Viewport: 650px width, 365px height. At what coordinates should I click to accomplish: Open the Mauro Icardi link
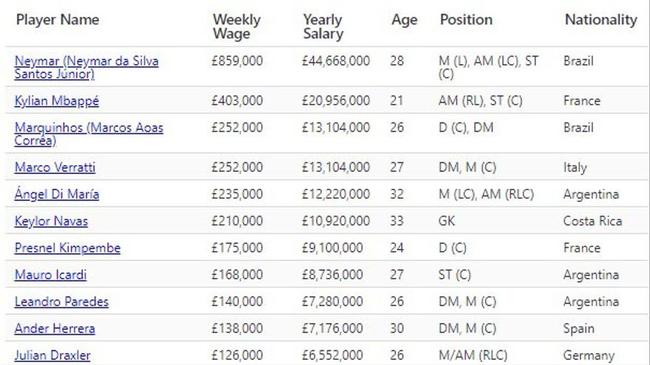coord(51,275)
